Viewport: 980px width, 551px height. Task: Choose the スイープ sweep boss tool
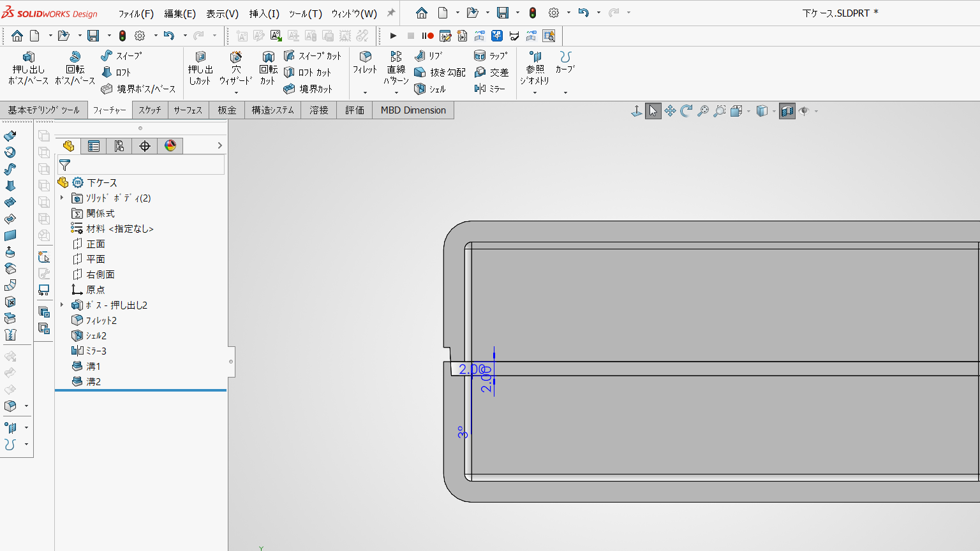(x=121, y=55)
